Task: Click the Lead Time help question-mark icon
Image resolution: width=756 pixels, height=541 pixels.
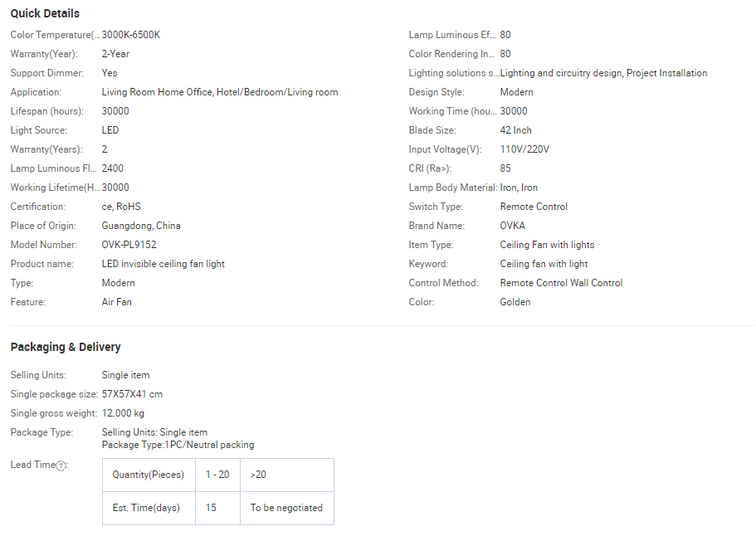Action: click(61, 465)
